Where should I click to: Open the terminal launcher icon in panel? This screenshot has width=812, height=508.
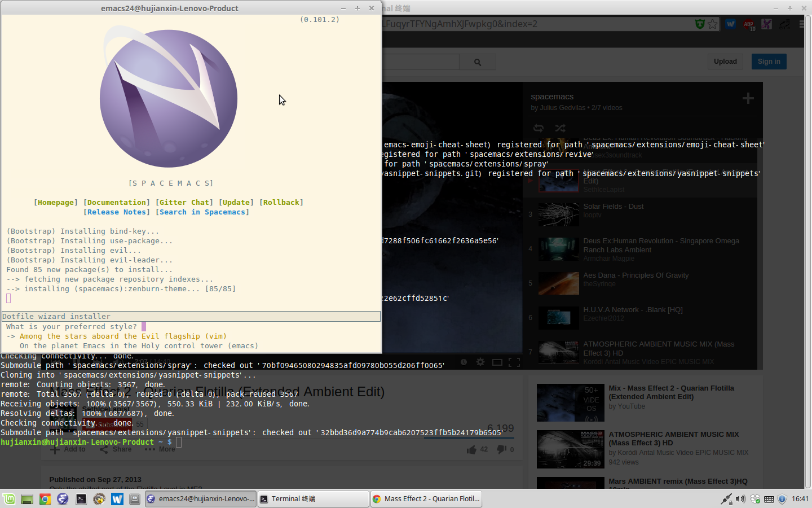click(81, 499)
